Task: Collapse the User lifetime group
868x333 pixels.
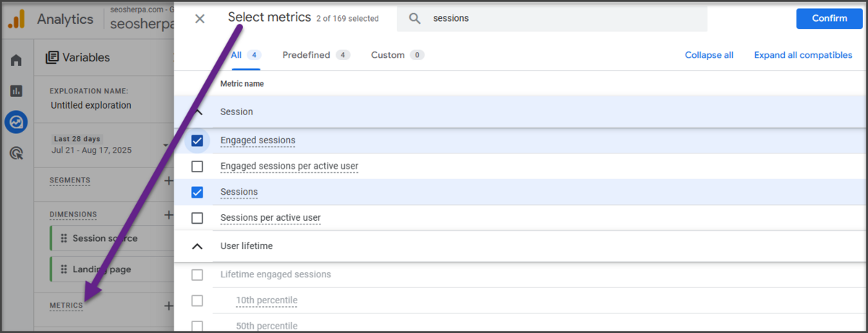Action: coord(197,246)
